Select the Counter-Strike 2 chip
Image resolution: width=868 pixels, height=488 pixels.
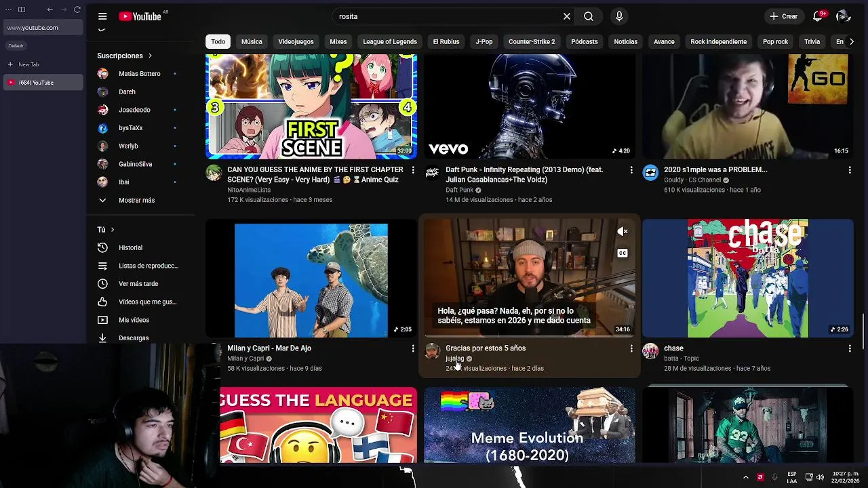pos(532,41)
